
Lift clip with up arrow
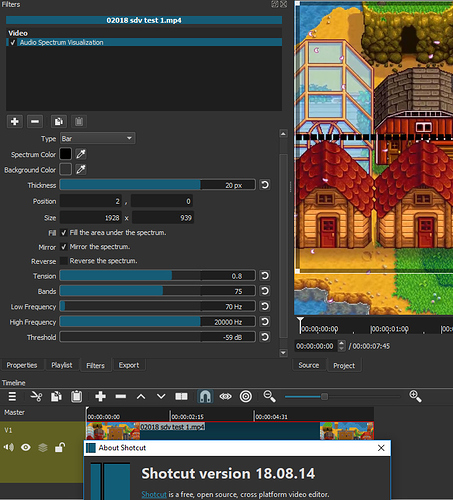141,397
